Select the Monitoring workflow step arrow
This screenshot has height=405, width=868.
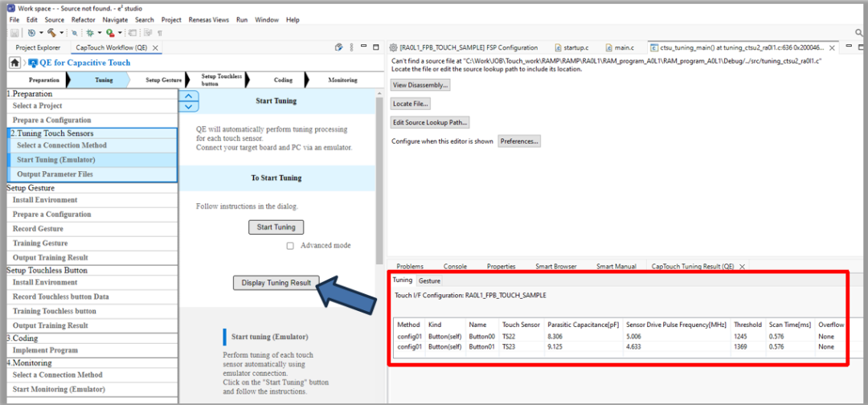342,80
